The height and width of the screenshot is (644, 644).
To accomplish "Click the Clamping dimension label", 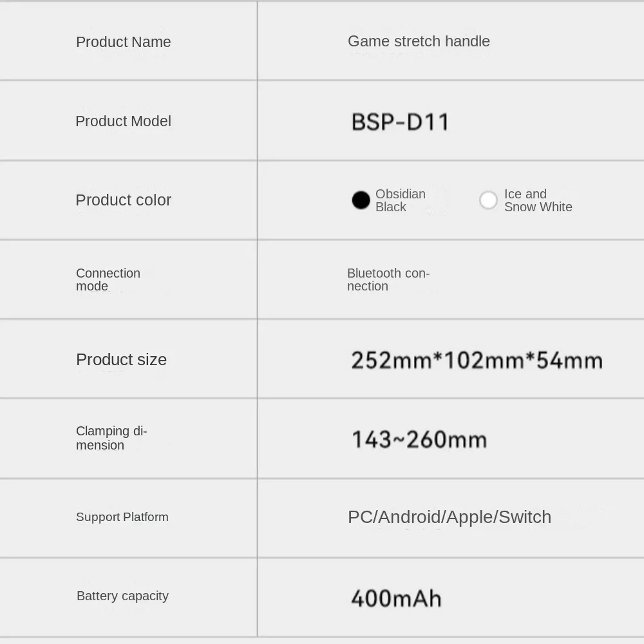I will pyautogui.click(x=111, y=438).
